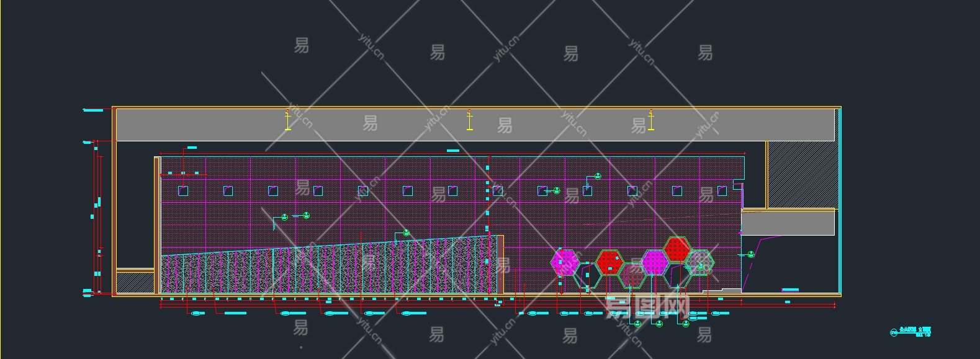Select the green tag marker beside the right doorway

751,254
